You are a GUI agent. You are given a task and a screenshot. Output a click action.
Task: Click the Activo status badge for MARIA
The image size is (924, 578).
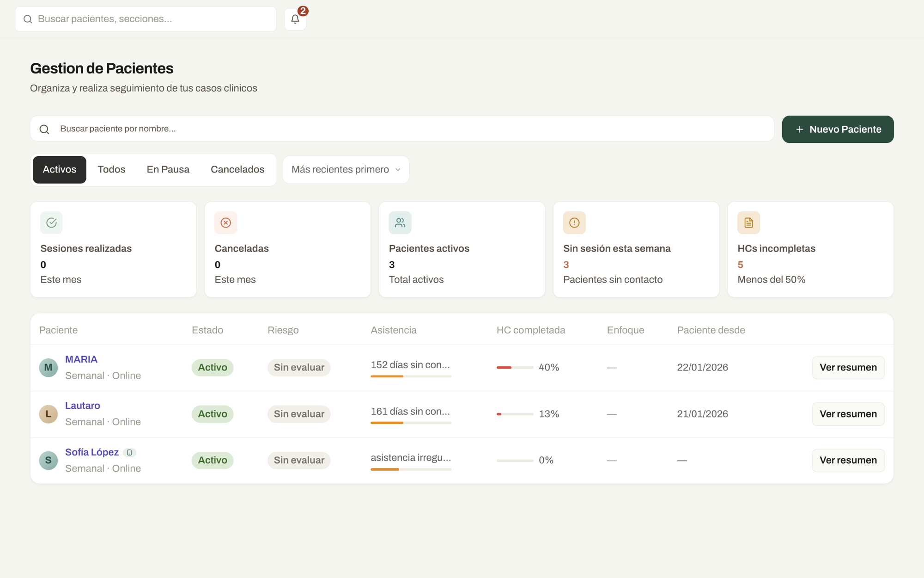click(x=213, y=368)
